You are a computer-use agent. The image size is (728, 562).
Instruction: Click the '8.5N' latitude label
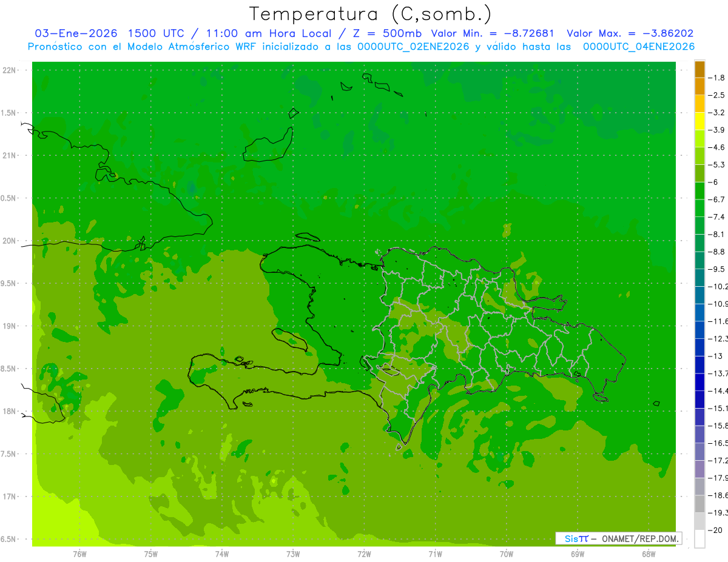[9, 369]
